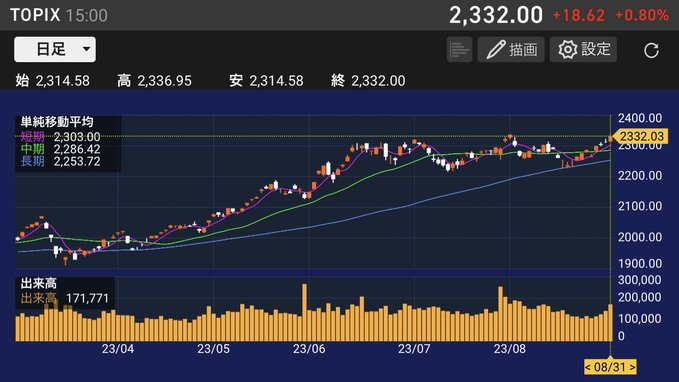
Task: Click the 2000.00 price axis label
Action: pyautogui.click(x=640, y=237)
